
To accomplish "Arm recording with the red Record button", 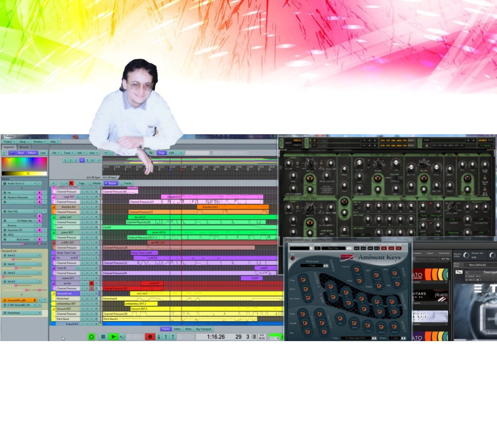I will (149, 337).
